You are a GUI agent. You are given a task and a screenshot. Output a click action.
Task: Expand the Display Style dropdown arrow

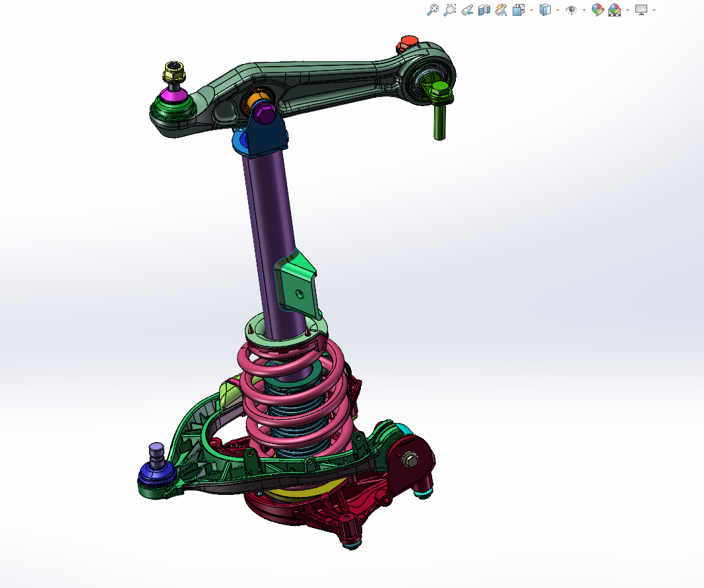(x=558, y=10)
